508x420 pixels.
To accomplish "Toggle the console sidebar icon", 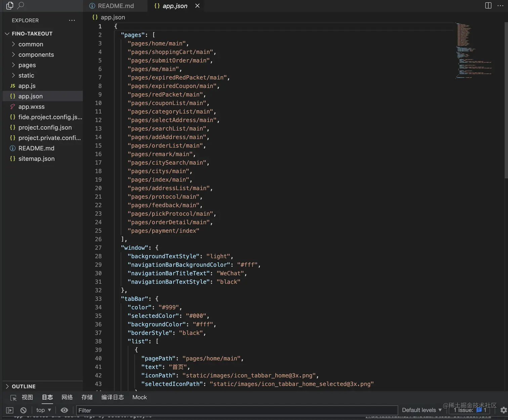I will click(10, 410).
